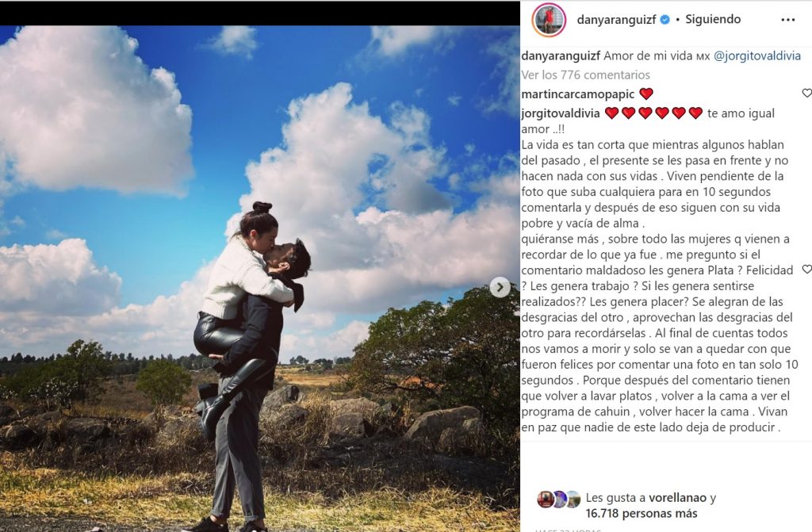Click the third liker avatar beside Les gusta
The height and width of the screenshot is (532, 812).
click(x=573, y=499)
